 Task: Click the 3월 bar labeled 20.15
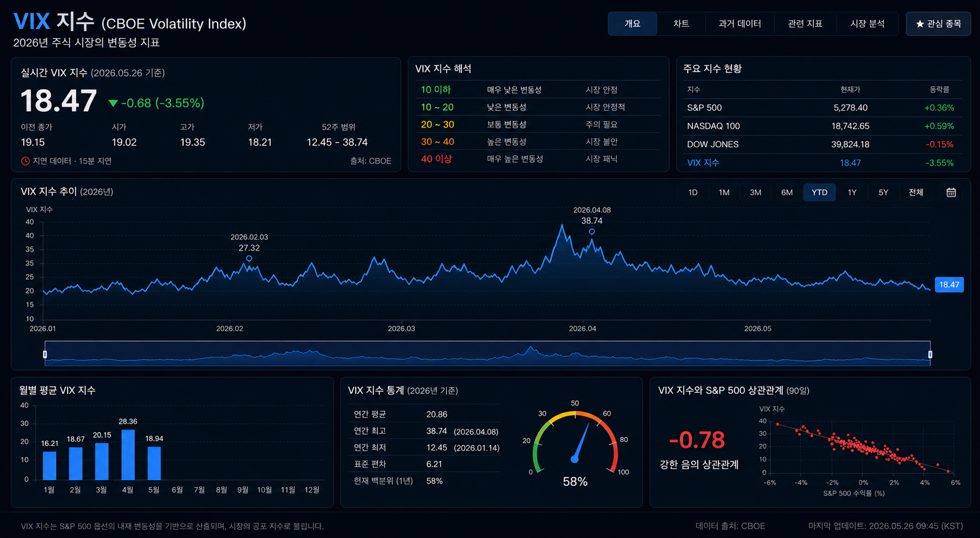(102, 462)
